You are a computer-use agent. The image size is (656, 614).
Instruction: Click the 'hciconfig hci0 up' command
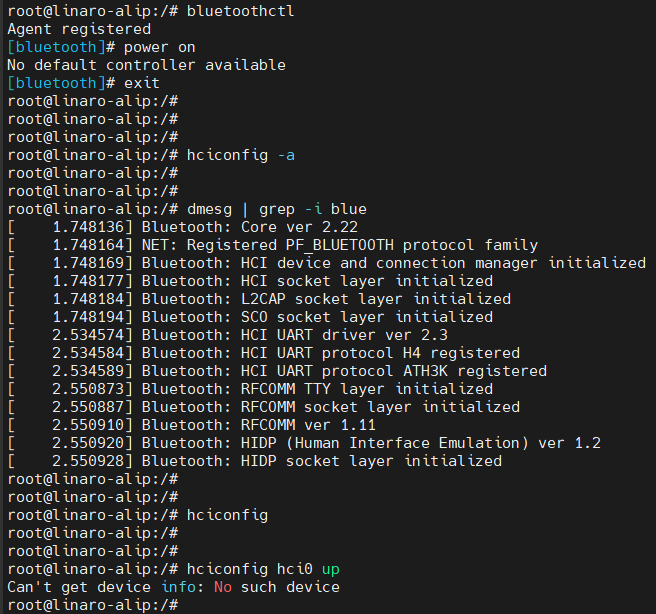point(263,569)
